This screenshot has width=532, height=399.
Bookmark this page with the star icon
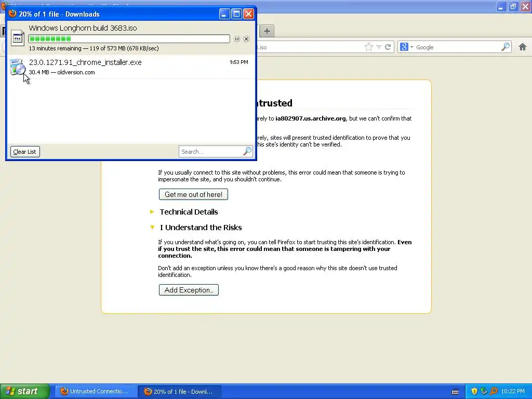point(369,47)
